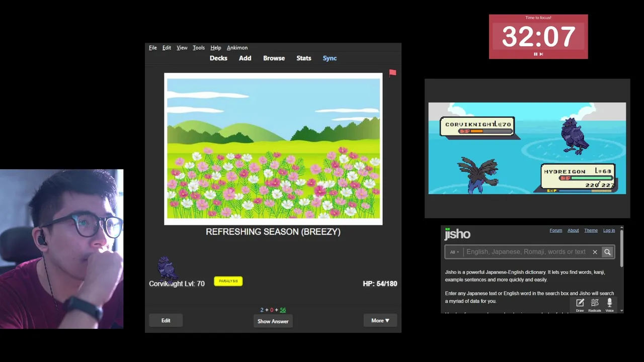Click Show Answer
This screenshot has width=644, height=362.
pos(273,321)
